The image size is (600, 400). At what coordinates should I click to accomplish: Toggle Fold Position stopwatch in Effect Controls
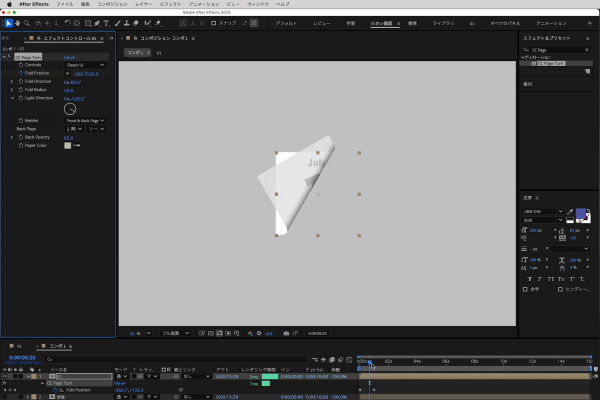(21, 73)
